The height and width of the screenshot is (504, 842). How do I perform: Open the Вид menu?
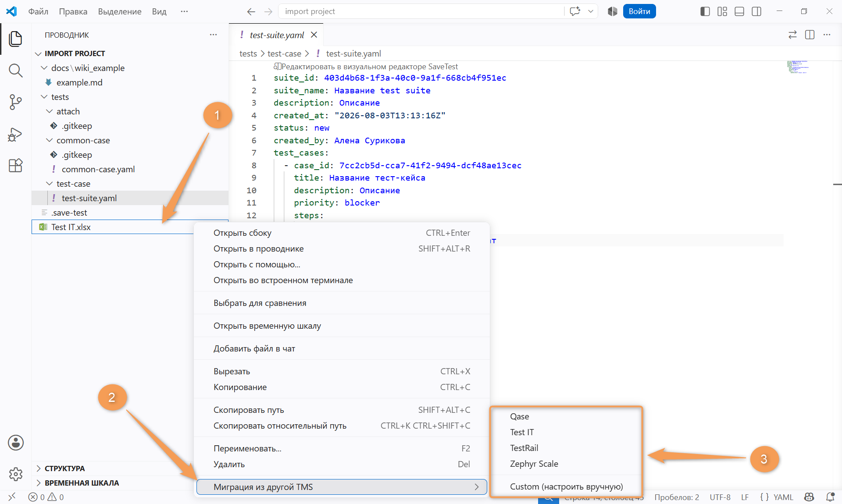click(159, 11)
